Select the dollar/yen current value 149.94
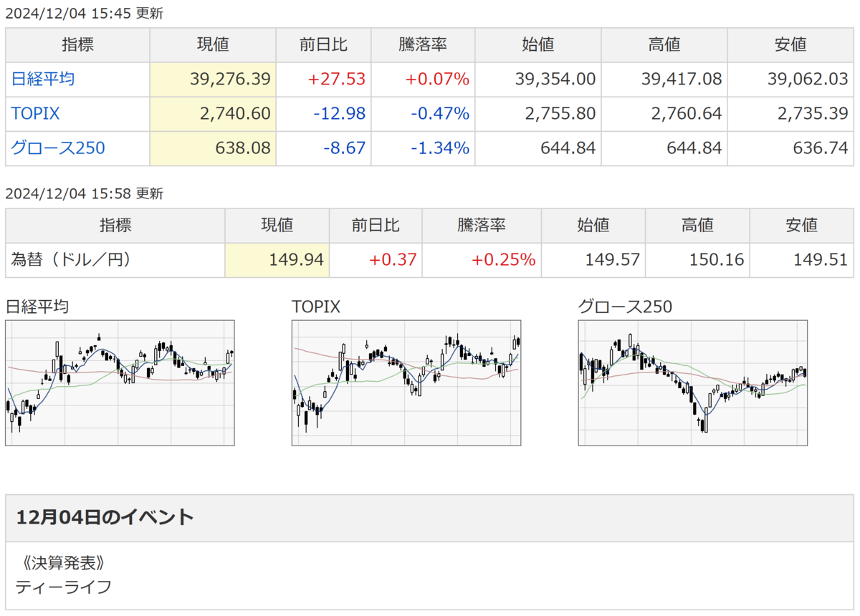The width and height of the screenshot is (860, 616). 296,260
